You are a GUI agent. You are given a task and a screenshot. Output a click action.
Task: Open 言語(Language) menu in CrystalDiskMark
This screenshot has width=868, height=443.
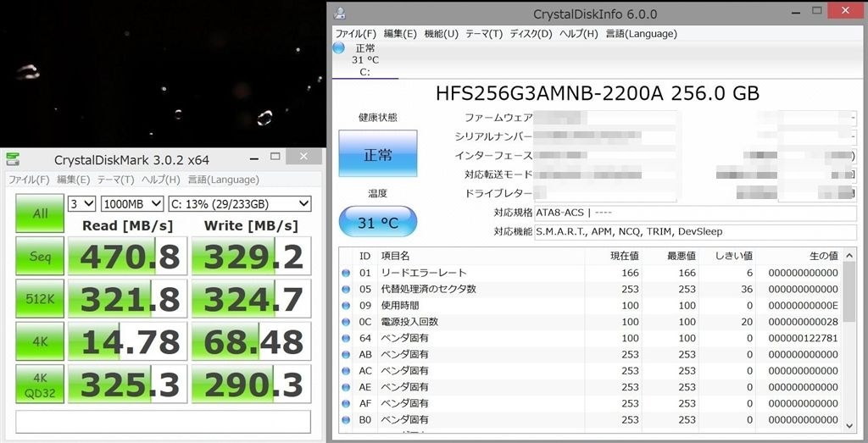pyautogui.click(x=223, y=180)
